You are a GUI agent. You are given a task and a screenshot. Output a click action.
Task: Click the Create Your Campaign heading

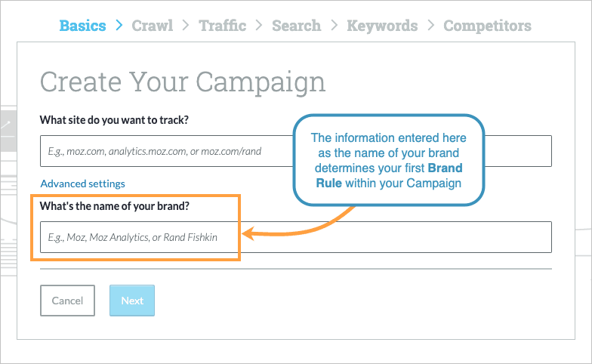182,82
